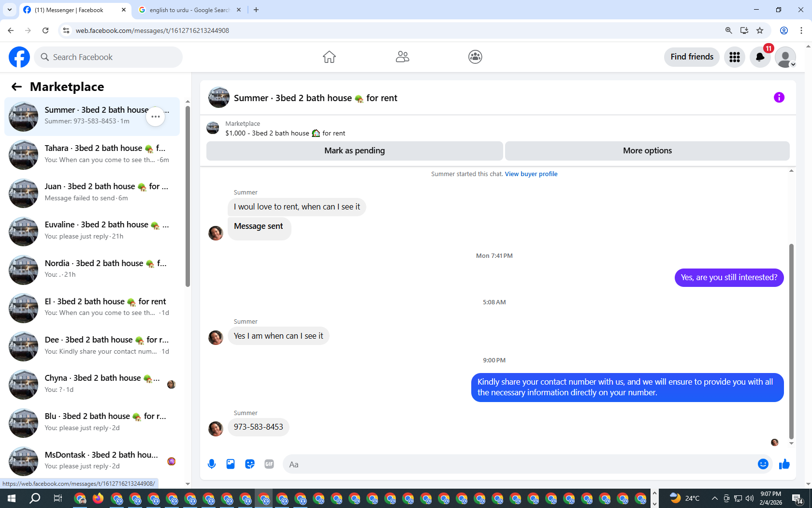Click the More options button
812x508 pixels.
point(647,150)
